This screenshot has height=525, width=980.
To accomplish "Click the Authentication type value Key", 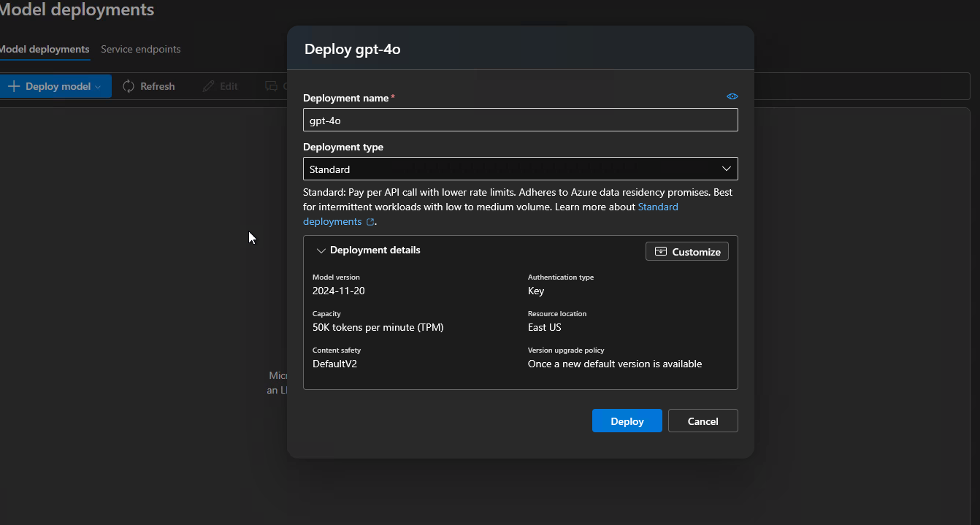I will 536,291.
